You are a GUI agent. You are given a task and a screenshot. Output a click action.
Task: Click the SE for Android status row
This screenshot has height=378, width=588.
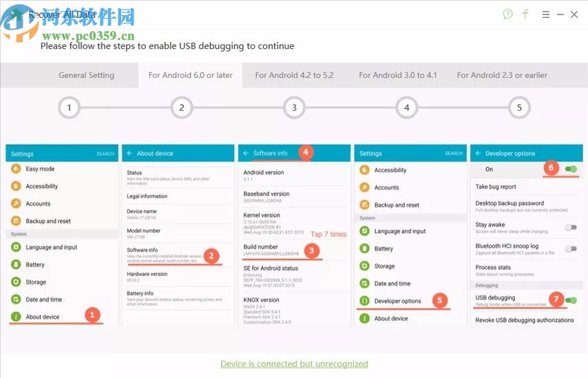click(x=295, y=276)
